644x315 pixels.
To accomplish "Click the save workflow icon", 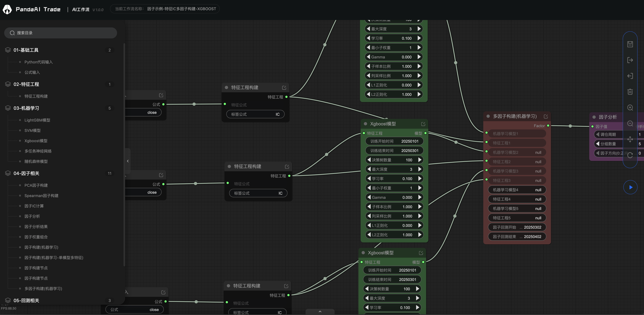I will tap(630, 44).
